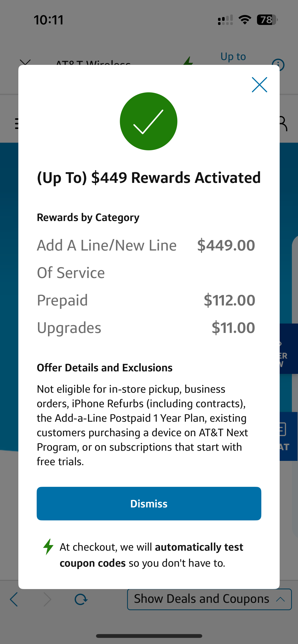298x644 pixels.
Task: Tap the "Up to" rewards link
Action: tap(233, 57)
